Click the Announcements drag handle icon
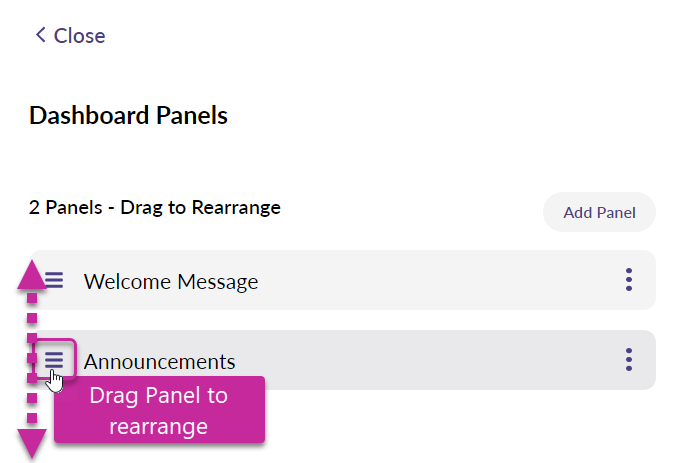 54,359
